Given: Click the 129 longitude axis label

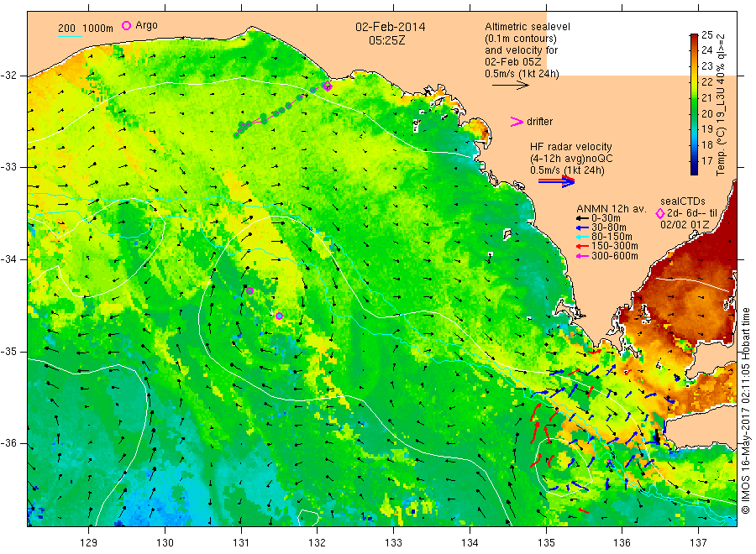Looking at the screenshot, I should (x=89, y=543).
